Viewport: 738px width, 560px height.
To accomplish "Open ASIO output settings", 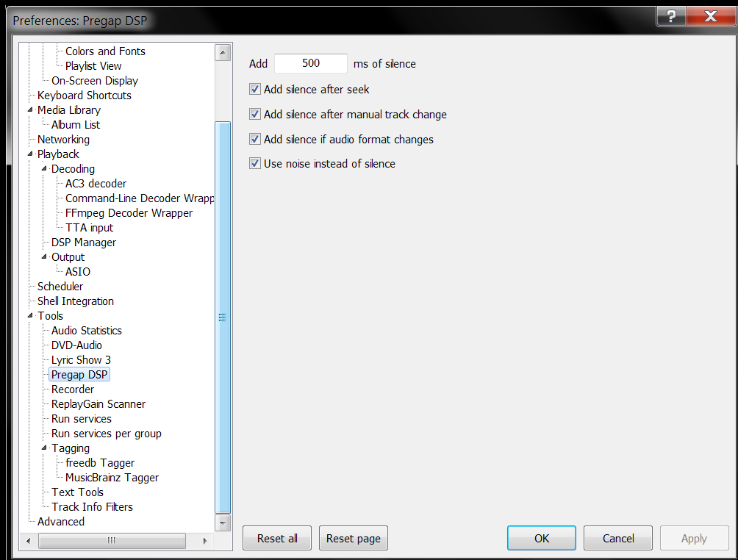I will click(x=78, y=272).
